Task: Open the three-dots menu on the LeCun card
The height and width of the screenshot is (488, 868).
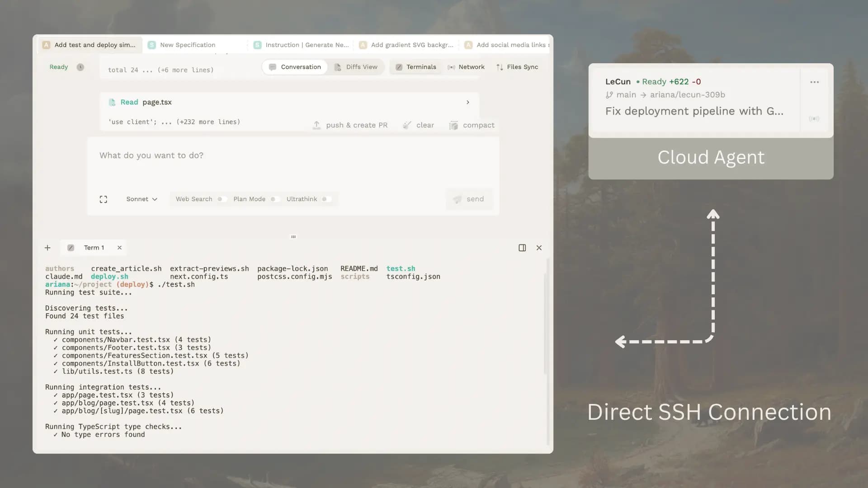Action: (814, 82)
